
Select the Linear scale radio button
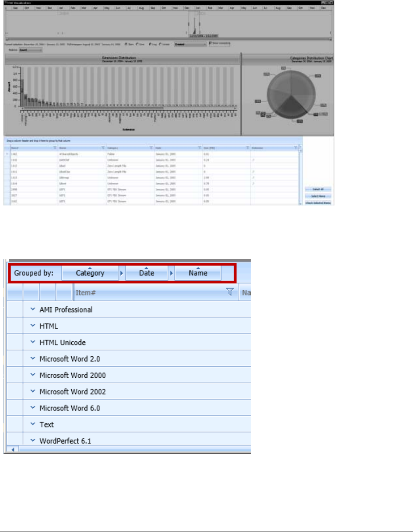click(x=161, y=44)
